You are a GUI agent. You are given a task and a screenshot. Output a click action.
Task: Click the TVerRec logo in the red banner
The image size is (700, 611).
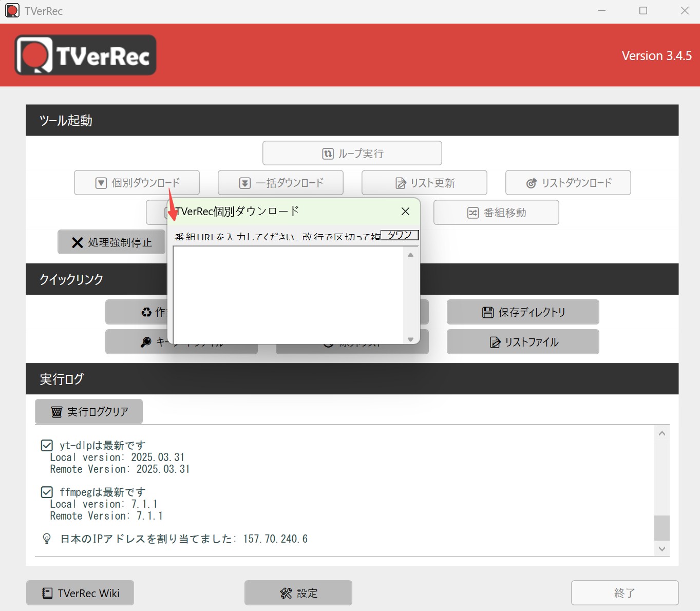85,55
